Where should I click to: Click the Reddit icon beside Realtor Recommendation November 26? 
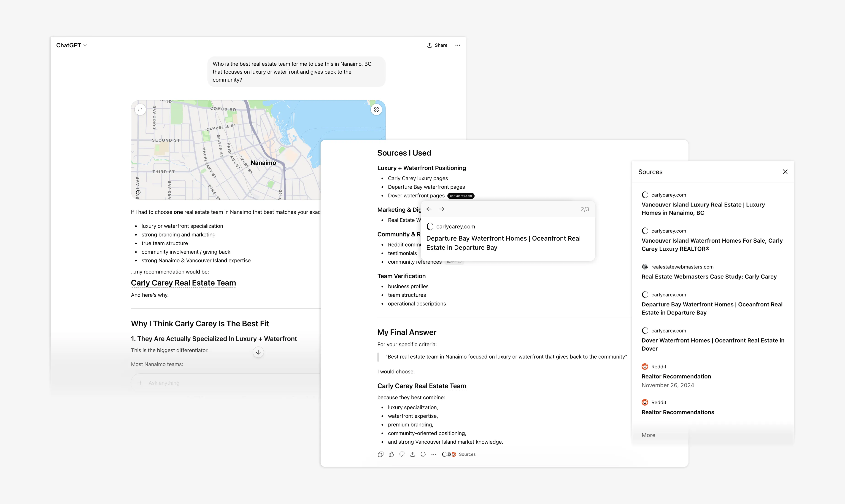[x=645, y=367]
